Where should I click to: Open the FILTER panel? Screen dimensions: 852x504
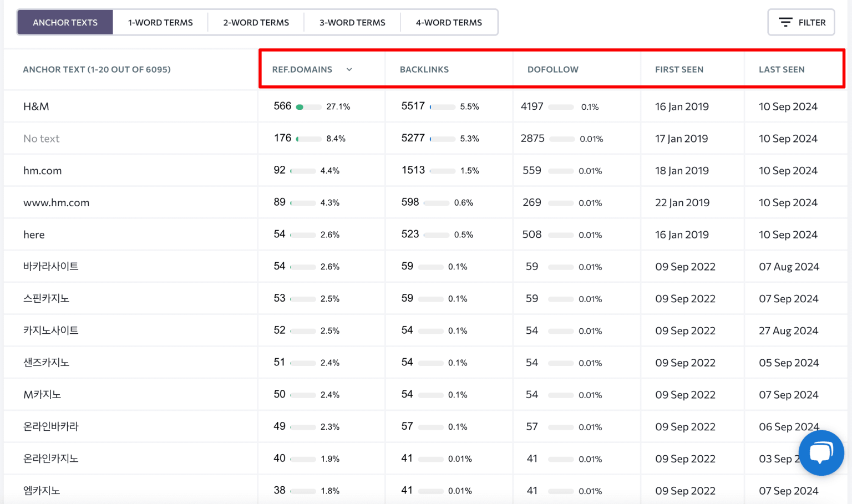[801, 22]
